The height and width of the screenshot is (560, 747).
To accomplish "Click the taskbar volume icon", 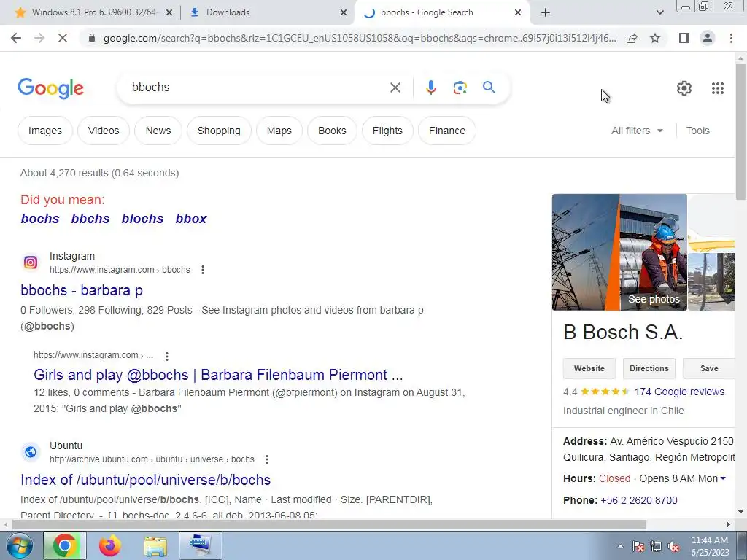I will point(673,547).
